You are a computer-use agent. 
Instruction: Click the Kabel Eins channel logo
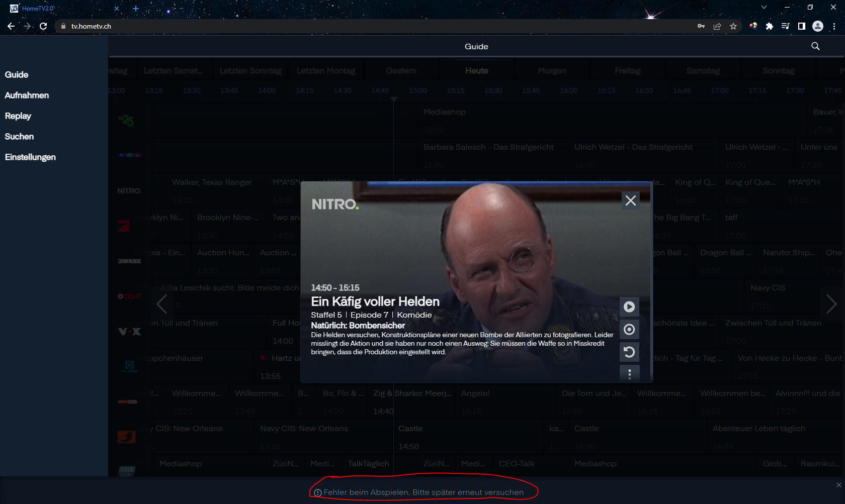coord(126,437)
